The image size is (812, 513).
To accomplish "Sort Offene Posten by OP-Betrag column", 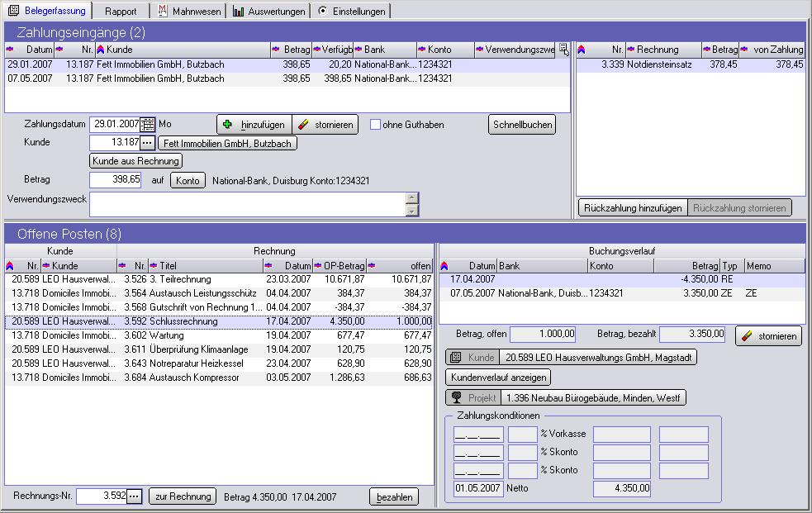I will [x=339, y=266].
